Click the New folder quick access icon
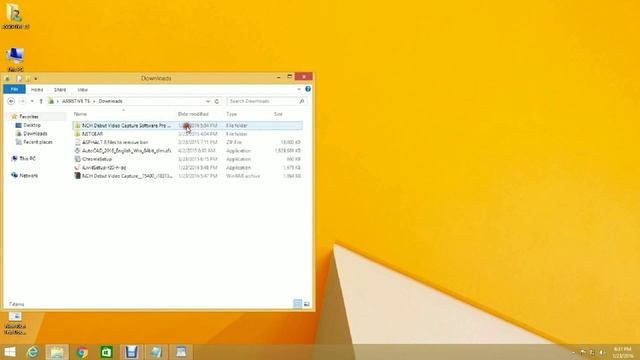 (x=28, y=78)
